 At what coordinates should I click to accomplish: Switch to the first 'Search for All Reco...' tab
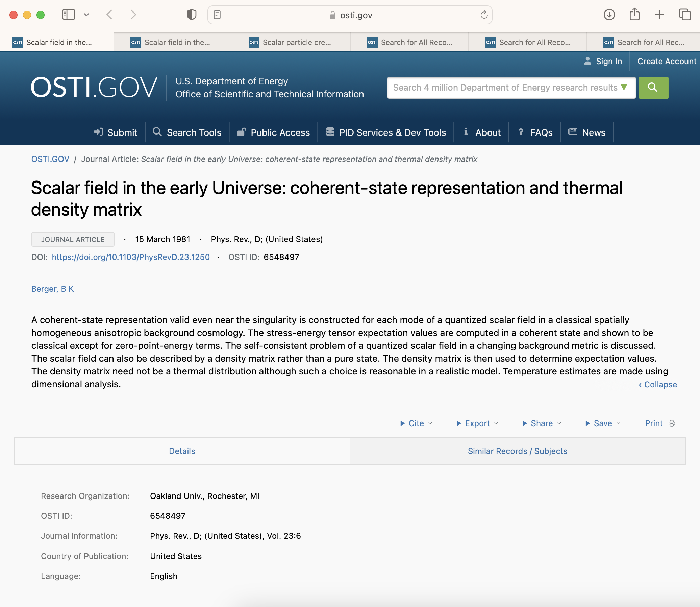(x=409, y=42)
